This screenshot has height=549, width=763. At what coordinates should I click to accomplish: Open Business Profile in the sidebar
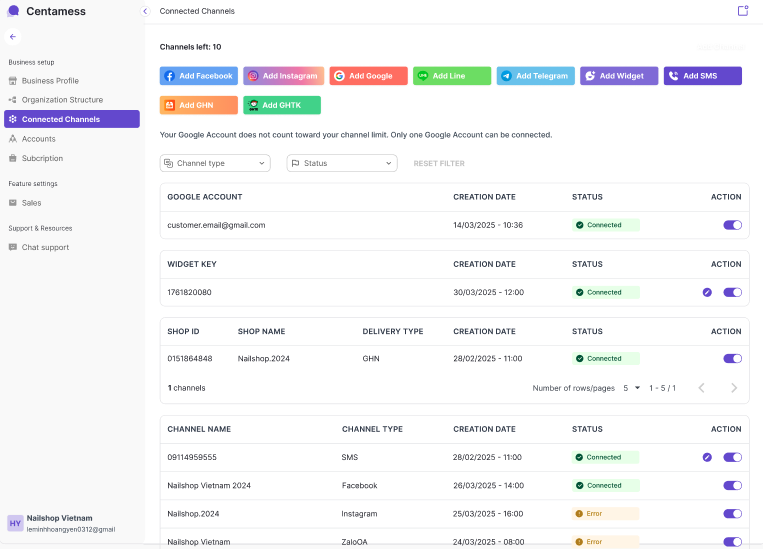50,81
